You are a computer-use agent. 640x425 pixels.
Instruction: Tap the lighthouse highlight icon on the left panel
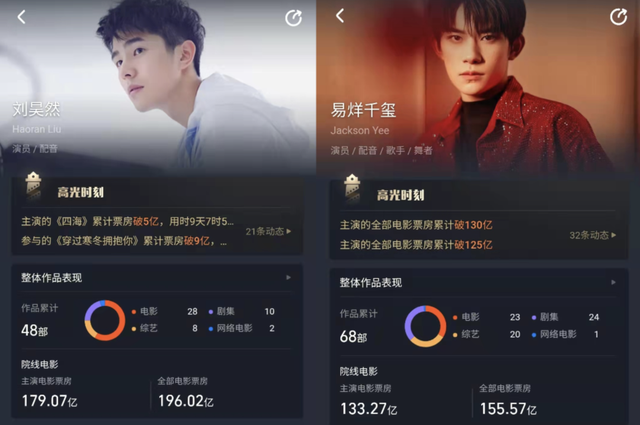point(33,186)
